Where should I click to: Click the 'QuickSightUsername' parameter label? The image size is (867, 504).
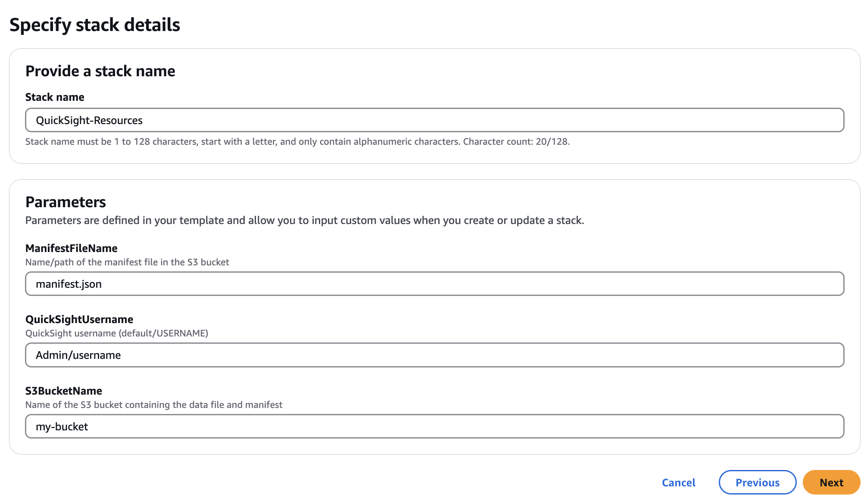click(79, 320)
